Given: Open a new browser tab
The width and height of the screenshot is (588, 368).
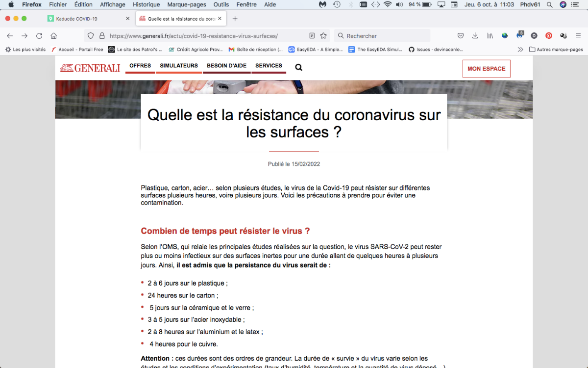Looking at the screenshot, I should click(235, 19).
